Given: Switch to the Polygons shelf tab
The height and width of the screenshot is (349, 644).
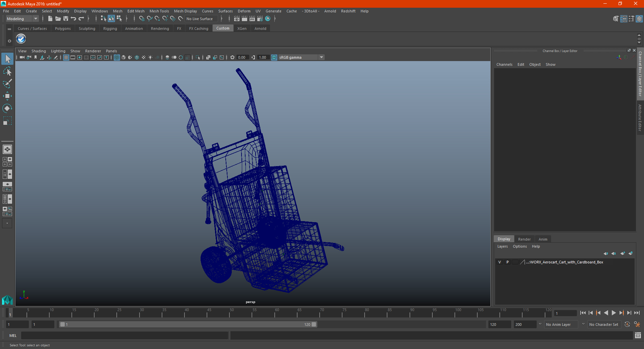Looking at the screenshot, I should pos(63,29).
